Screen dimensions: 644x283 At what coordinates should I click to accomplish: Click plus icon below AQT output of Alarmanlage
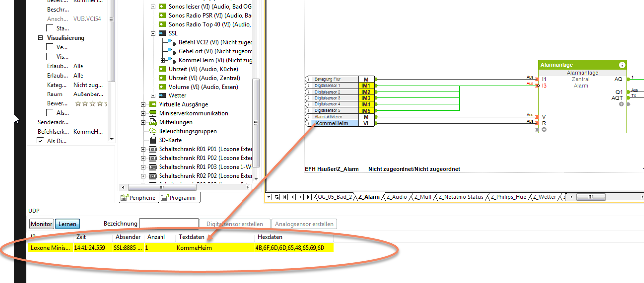click(x=621, y=104)
